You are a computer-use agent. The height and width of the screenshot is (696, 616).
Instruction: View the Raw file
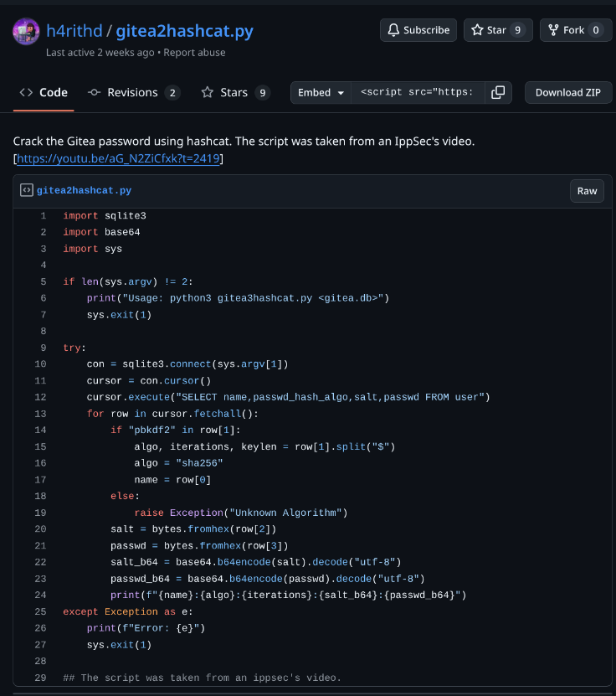[x=587, y=191]
